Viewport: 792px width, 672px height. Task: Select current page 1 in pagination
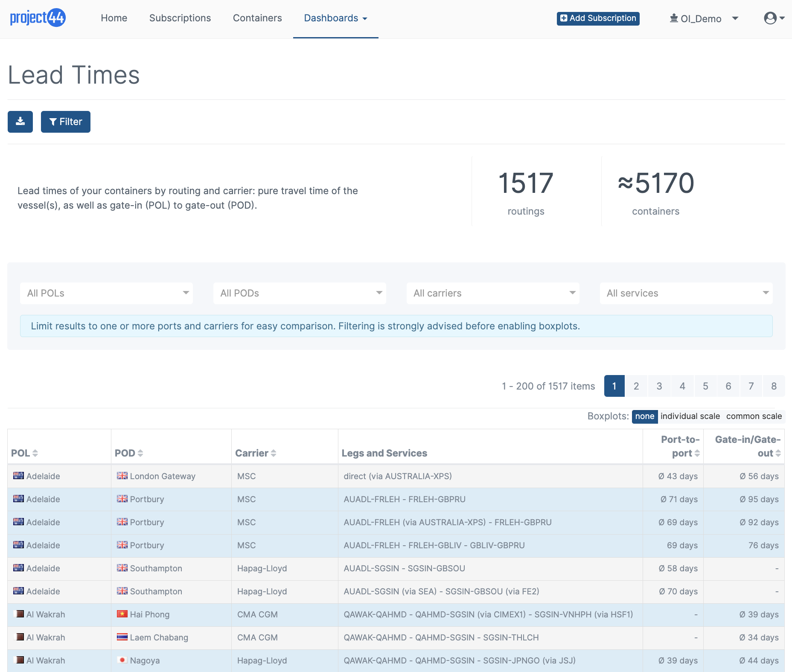click(614, 386)
